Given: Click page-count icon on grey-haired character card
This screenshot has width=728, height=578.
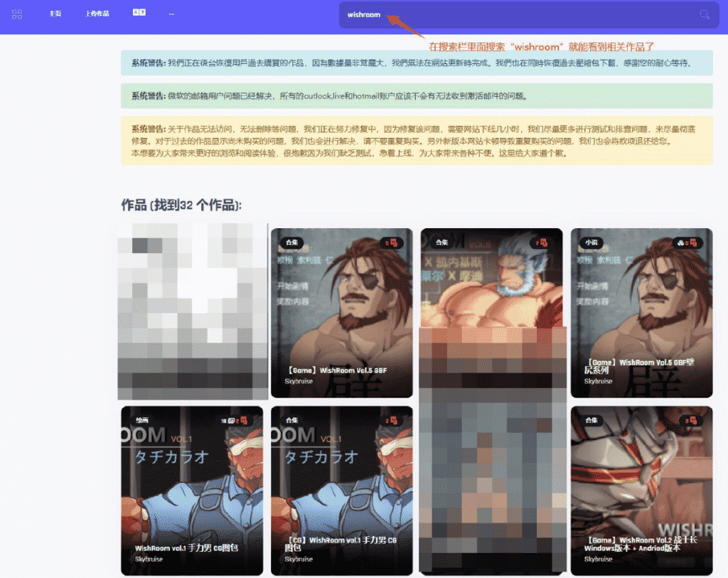Looking at the screenshot, I should tap(543, 242).
